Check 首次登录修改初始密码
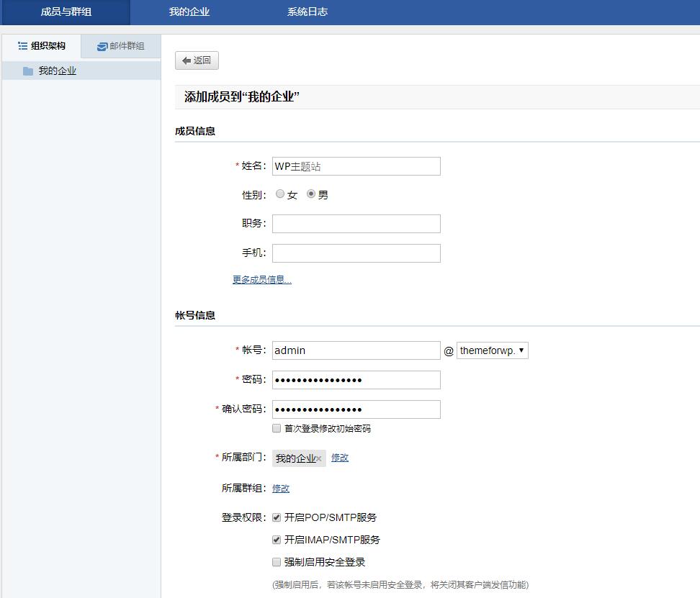700x598 pixels. pos(276,428)
